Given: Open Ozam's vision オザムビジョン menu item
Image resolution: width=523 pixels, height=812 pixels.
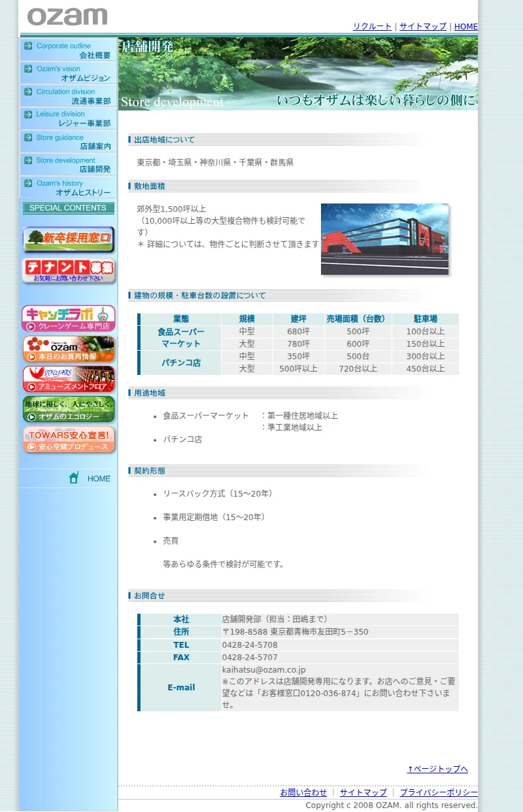Looking at the screenshot, I should click(x=68, y=73).
